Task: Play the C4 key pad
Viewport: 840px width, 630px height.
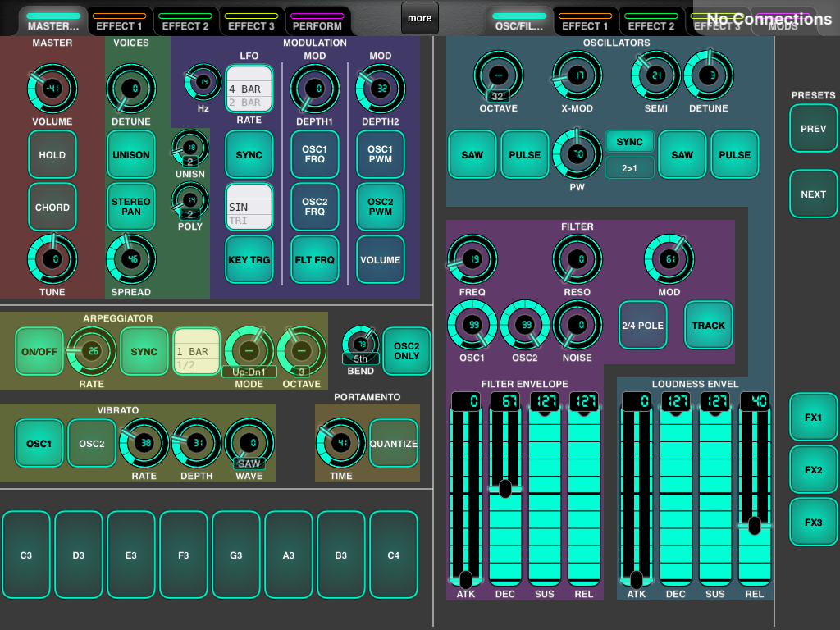Action: [393, 555]
